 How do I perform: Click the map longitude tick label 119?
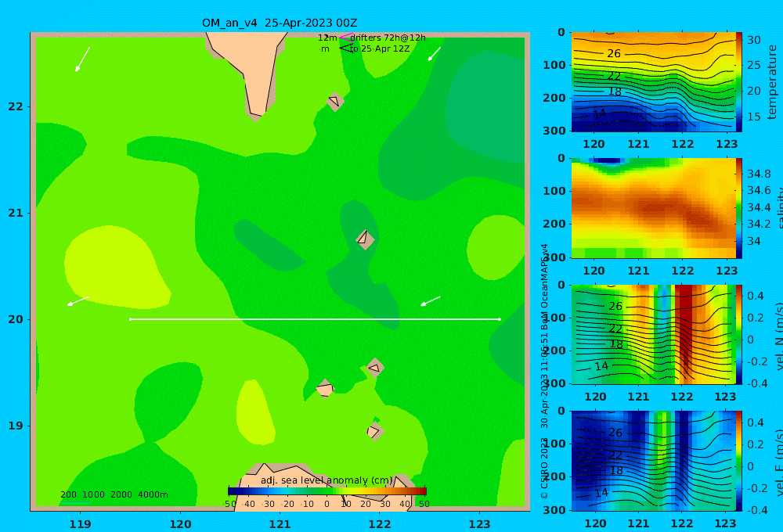click(81, 524)
